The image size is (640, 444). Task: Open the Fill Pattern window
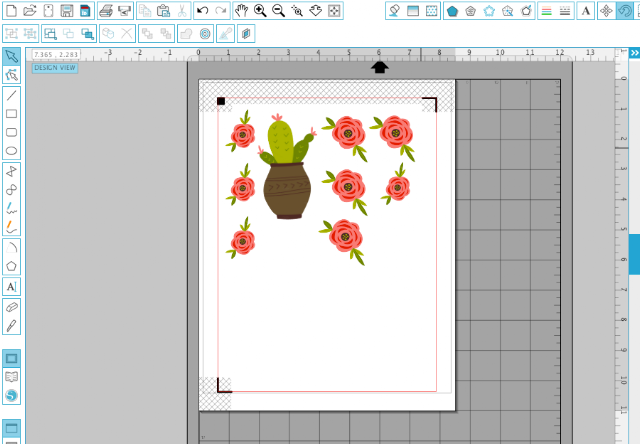pos(431,11)
